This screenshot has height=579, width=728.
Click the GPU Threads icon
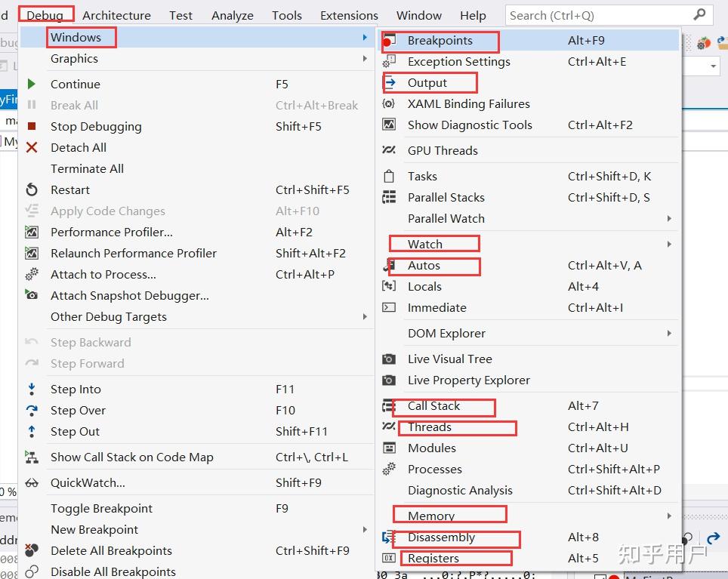point(389,150)
